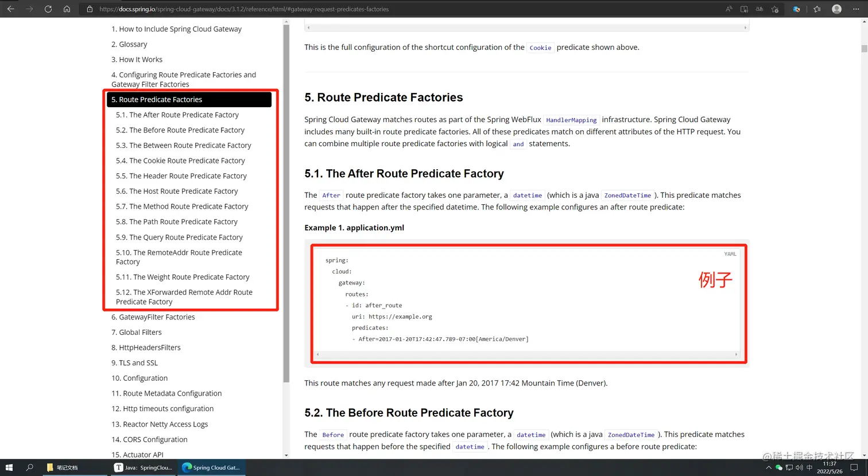Open the volume control in tray
The height and width of the screenshot is (476, 868).
tap(799, 467)
